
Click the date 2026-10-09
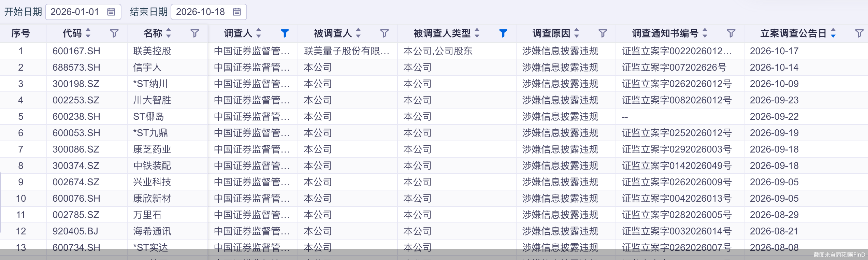tap(774, 84)
